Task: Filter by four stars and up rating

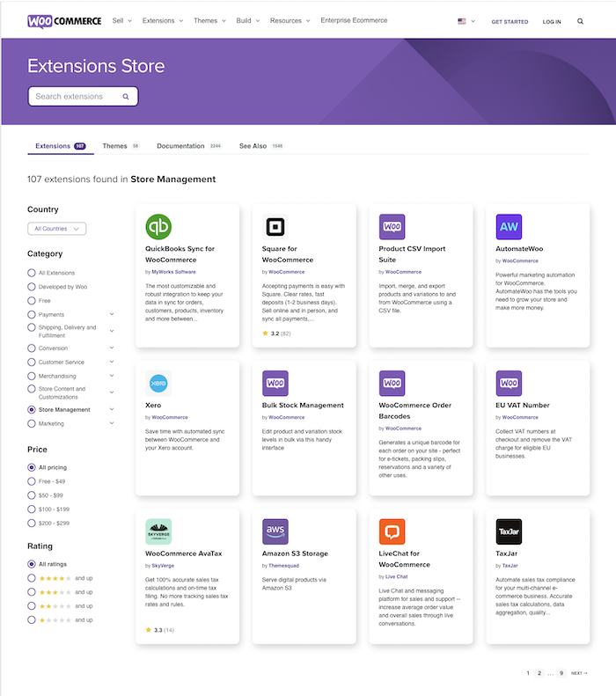Action: pos(32,578)
